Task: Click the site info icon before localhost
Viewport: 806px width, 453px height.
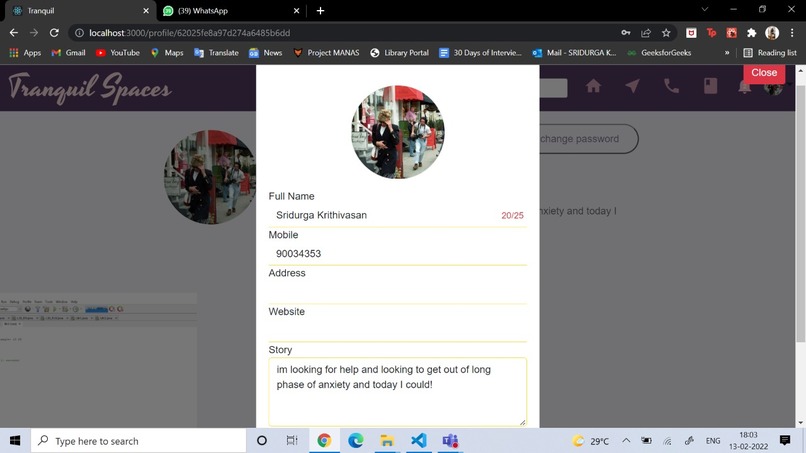Action: click(79, 33)
